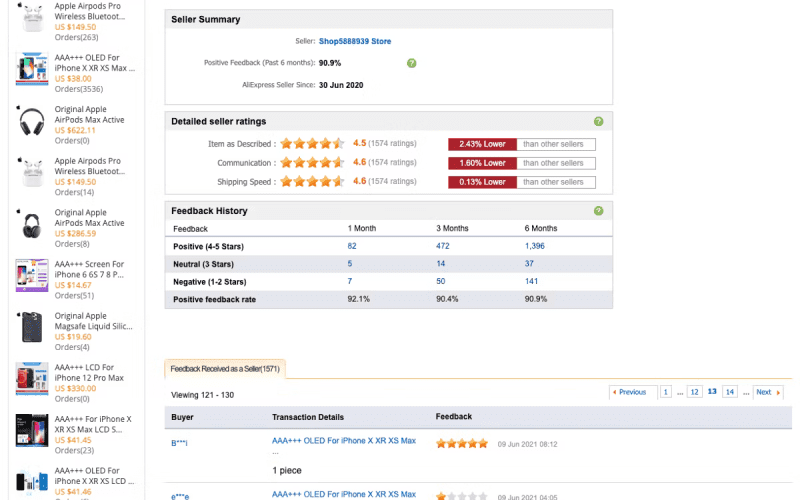Open AirPods Max thumbnail priced $286.59
Screen dimensions: 800x500
[x=32, y=224]
